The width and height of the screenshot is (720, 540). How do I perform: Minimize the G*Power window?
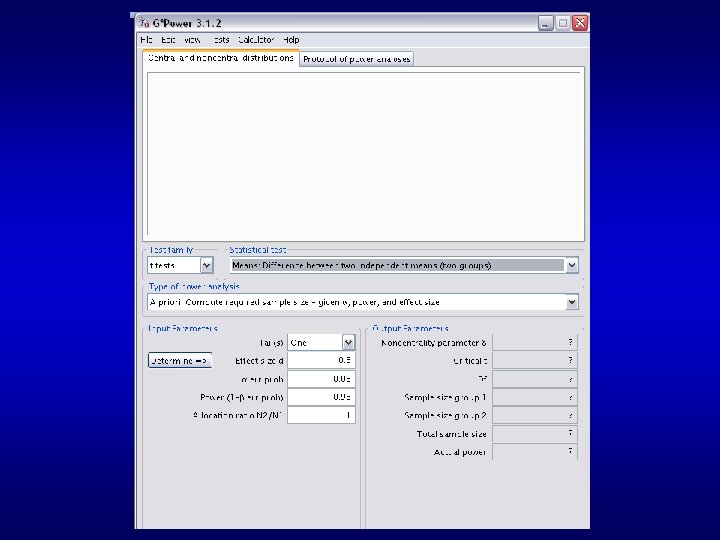(x=546, y=23)
